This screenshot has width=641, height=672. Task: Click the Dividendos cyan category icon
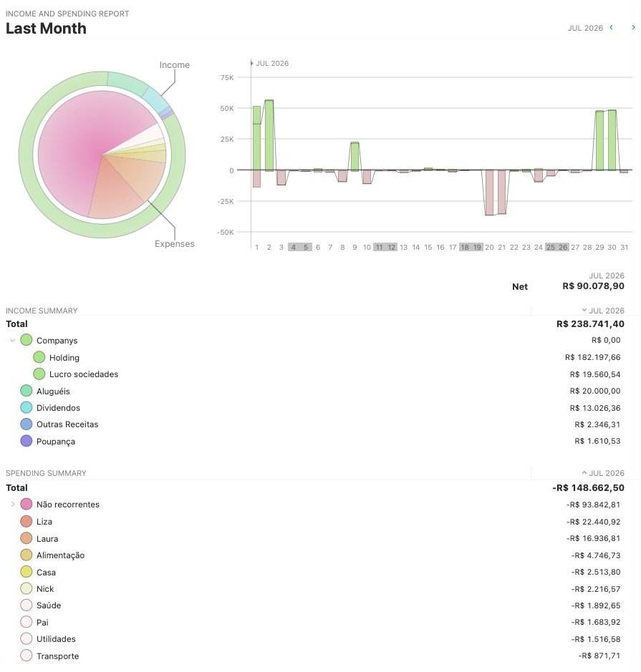(26, 407)
